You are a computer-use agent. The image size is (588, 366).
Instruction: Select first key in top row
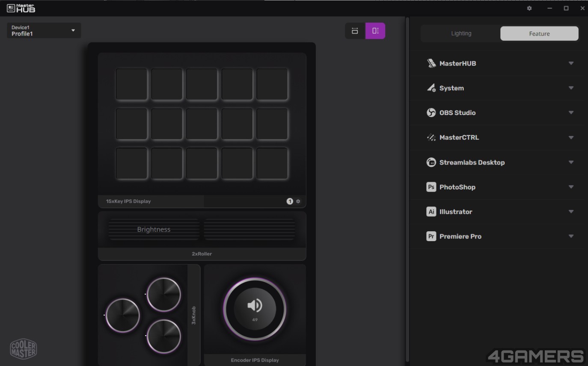(x=131, y=84)
